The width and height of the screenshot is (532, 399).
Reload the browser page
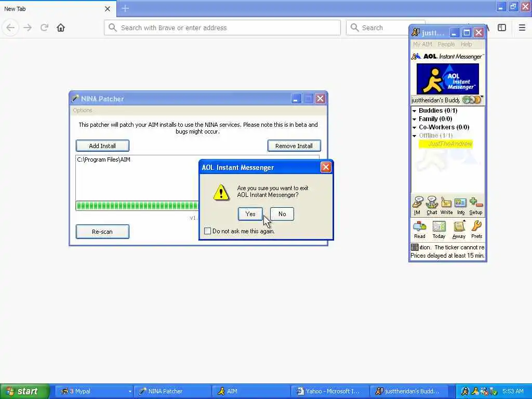click(44, 28)
